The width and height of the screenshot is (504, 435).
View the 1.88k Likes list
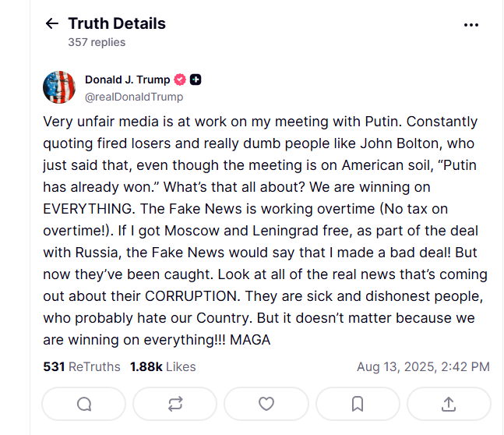(x=163, y=367)
